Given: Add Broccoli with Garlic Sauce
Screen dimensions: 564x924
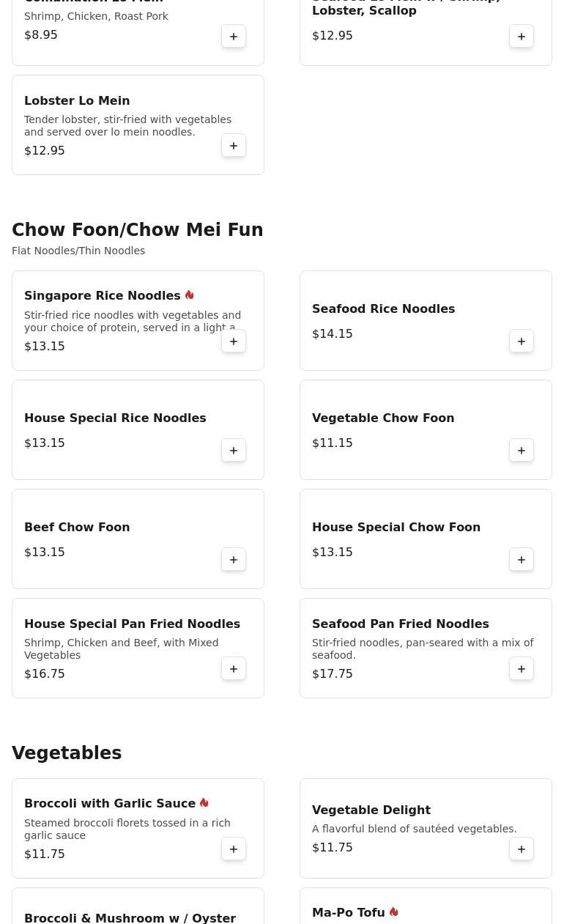Looking at the screenshot, I should [234, 849].
